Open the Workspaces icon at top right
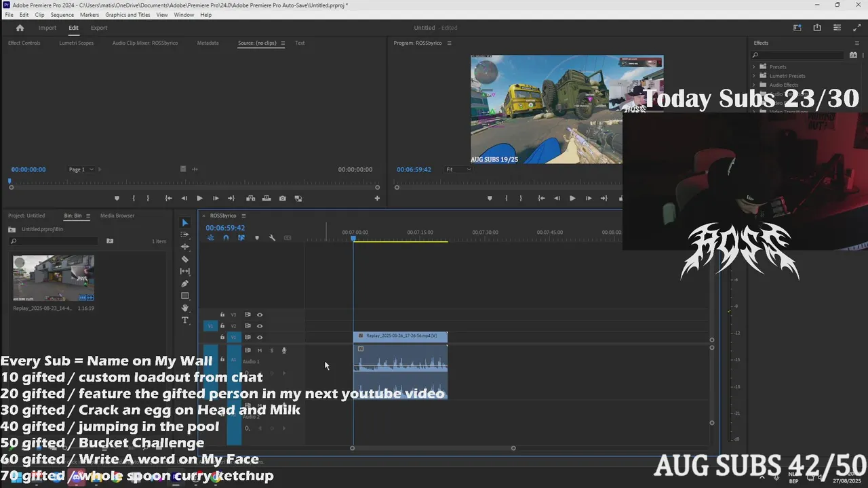868x488 pixels. pyautogui.click(x=797, y=28)
